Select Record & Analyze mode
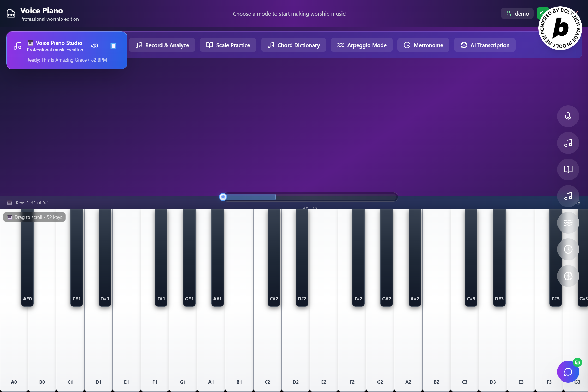Viewport: 588px width, 392px height. click(x=162, y=45)
